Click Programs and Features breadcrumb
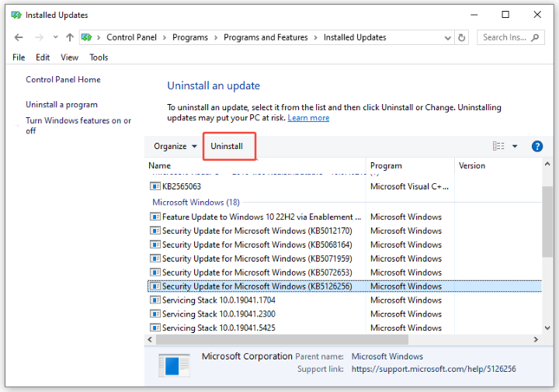Viewport: 559px width, 392px height. 266,37
